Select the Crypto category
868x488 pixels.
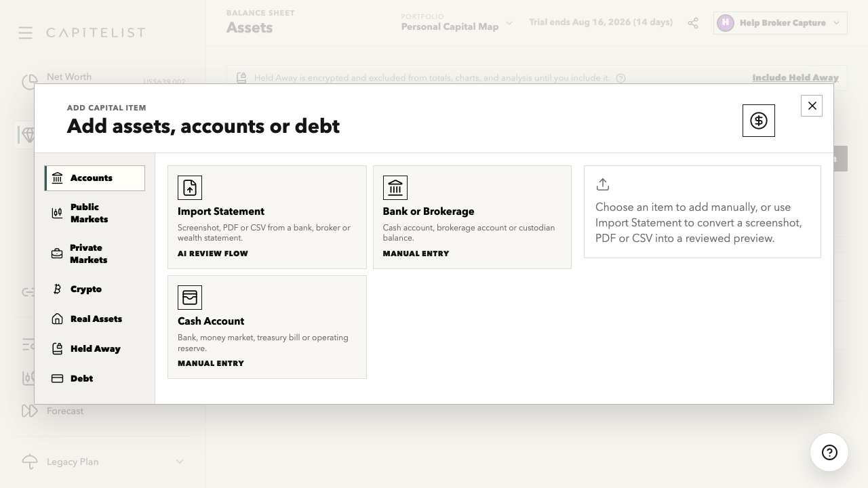click(94, 289)
